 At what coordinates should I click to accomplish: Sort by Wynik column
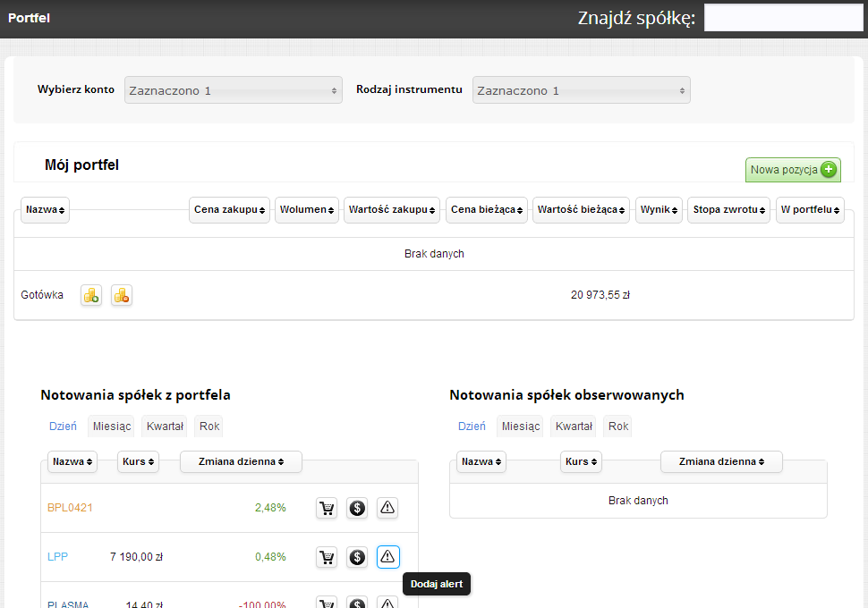pos(659,210)
